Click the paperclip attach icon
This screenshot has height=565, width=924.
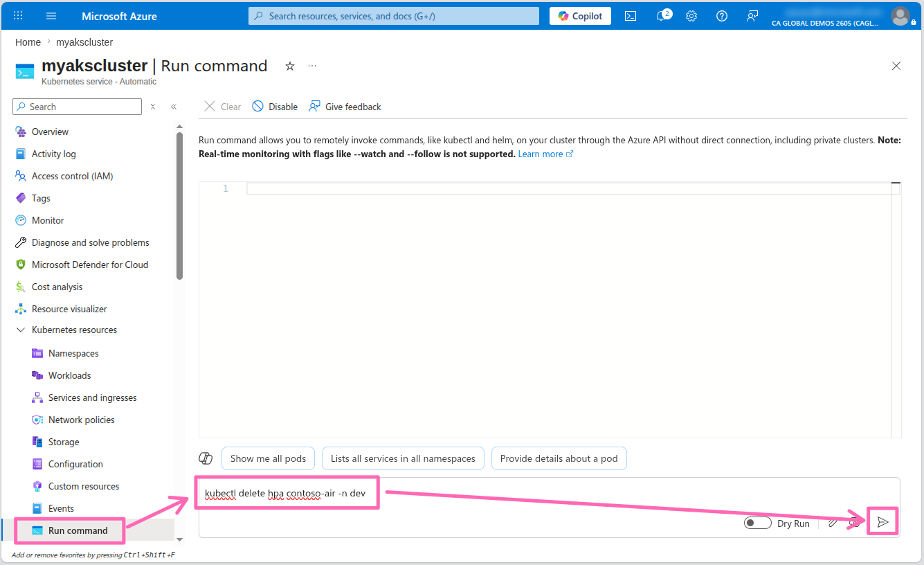click(x=833, y=523)
